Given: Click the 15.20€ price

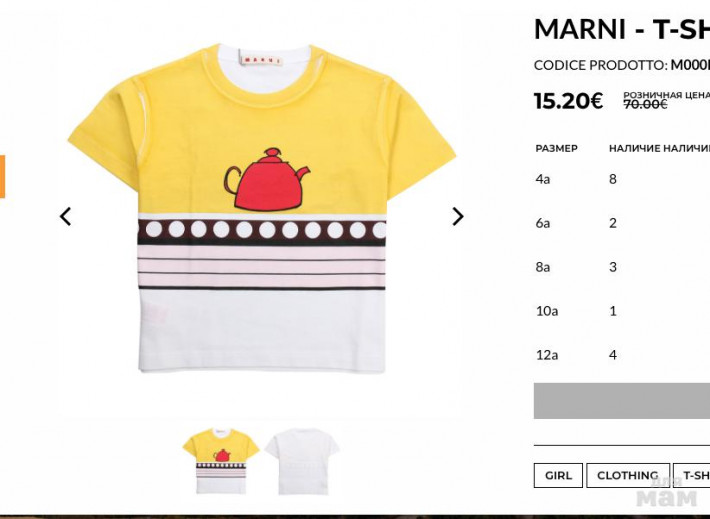Looking at the screenshot, I should tap(568, 101).
